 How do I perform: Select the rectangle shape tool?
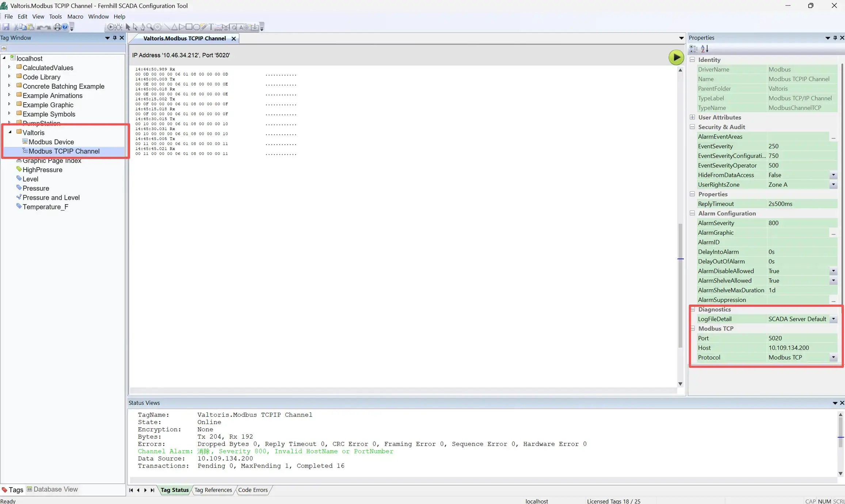[189, 27]
